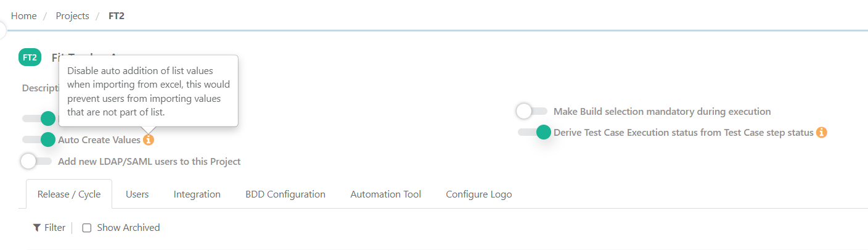Enable Make Build selection mandatory during execution
The height and width of the screenshot is (250, 868).
532,111
